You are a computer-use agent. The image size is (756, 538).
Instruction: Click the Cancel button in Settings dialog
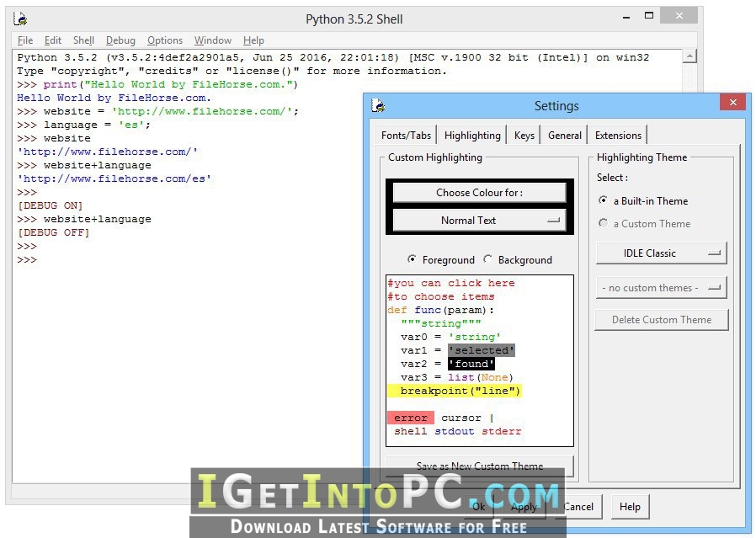[x=578, y=507]
